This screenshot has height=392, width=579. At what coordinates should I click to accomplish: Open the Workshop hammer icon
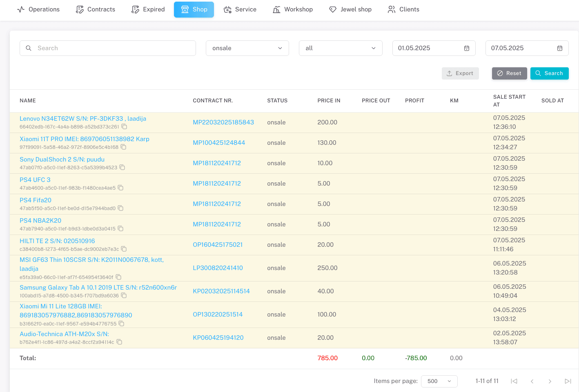click(276, 9)
